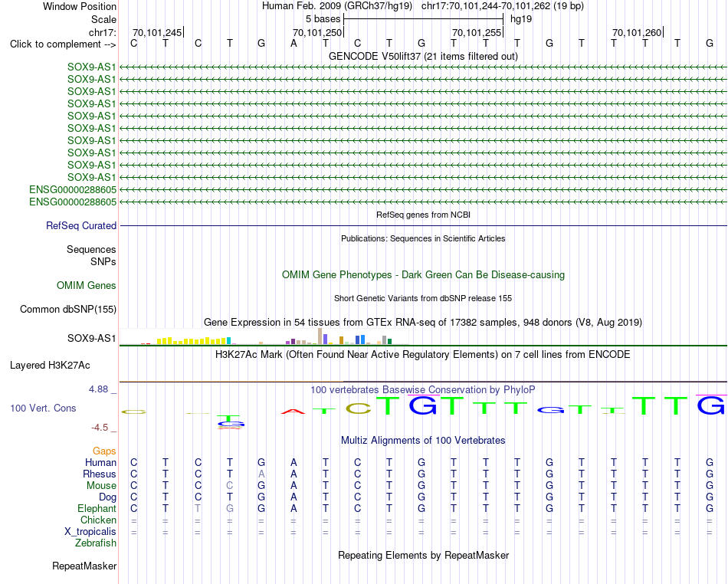Viewport: 728px width, 584px height.
Task: Select the Chicken species row label
Action: pos(98,520)
